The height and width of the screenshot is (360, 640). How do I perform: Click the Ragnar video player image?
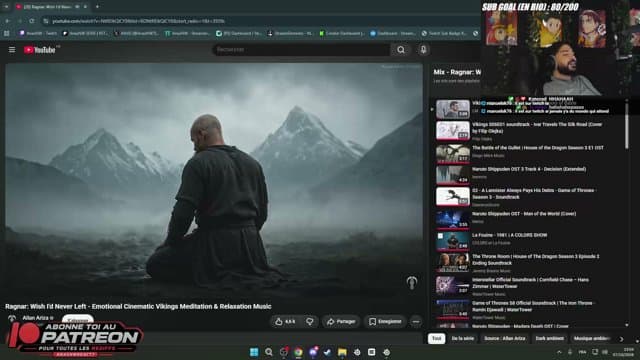(x=214, y=180)
